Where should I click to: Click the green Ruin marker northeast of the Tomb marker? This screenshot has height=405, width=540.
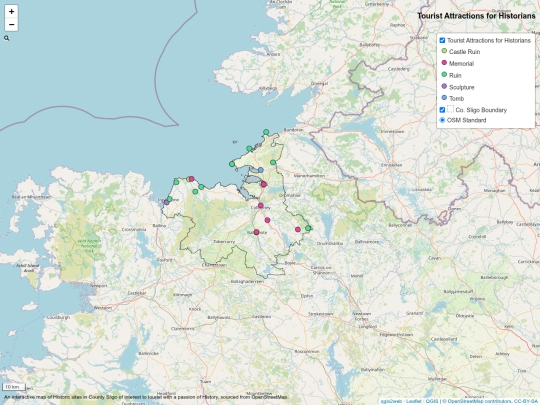(273, 162)
